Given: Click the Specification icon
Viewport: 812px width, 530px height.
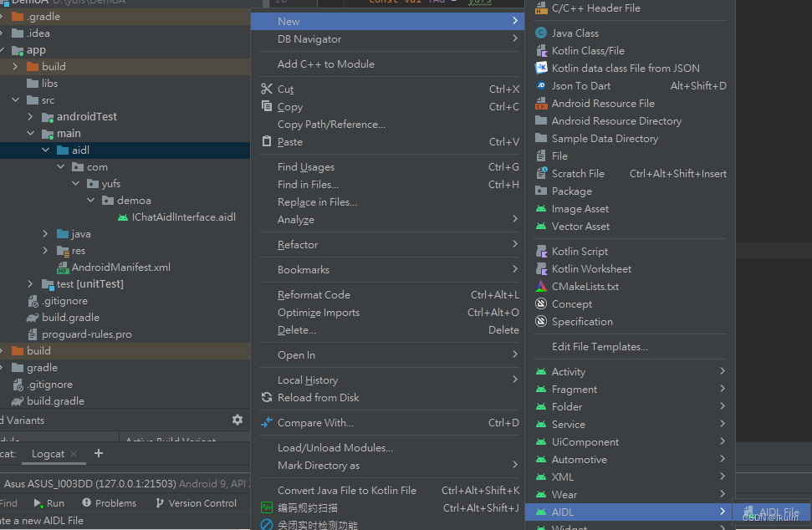Looking at the screenshot, I should [x=541, y=321].
